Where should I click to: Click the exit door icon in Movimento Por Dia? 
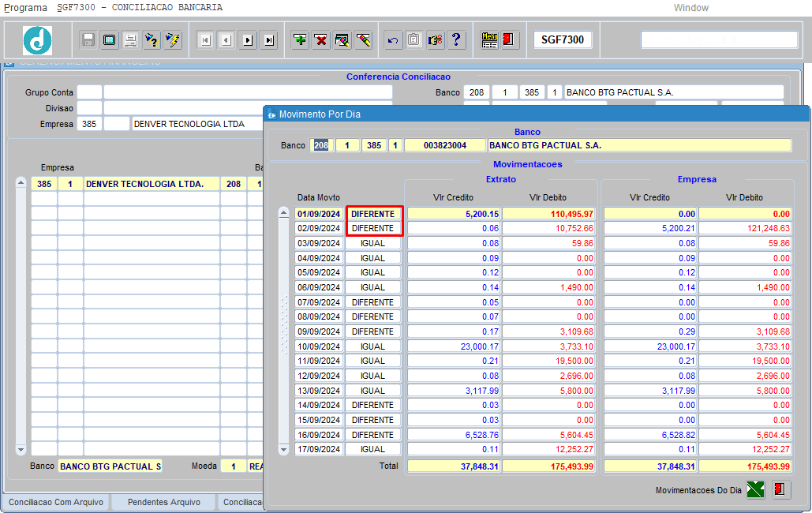point(780,489)
